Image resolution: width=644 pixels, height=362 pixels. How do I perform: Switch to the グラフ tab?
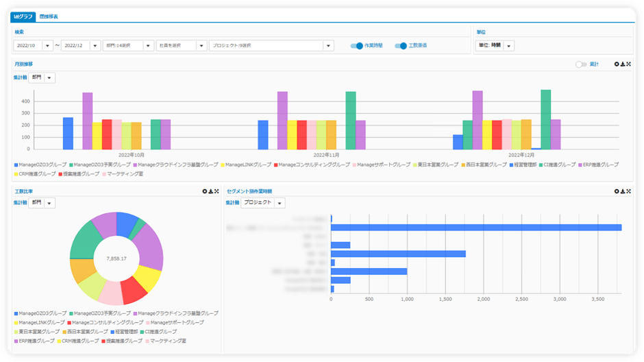pyautogui.click(x=23, y=16)
